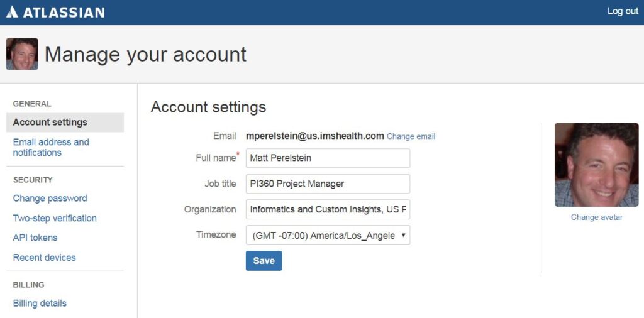644x318 pixels.
Task: Click into the Organization field
Action: 328,209
